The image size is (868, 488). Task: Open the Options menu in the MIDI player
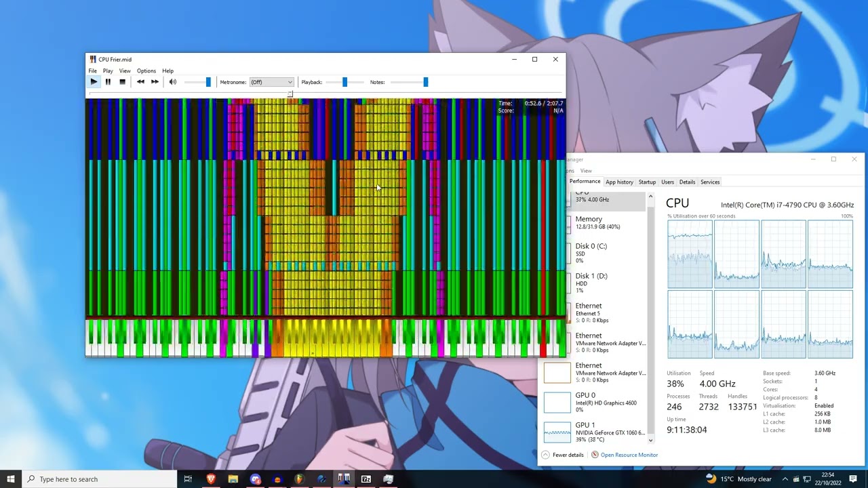146,70
